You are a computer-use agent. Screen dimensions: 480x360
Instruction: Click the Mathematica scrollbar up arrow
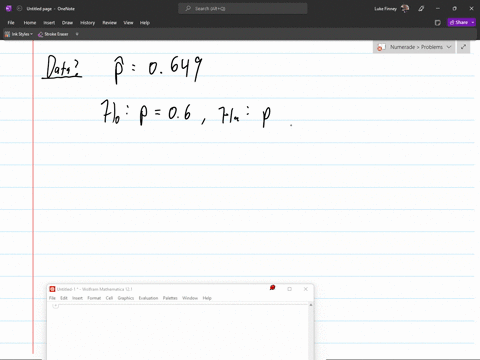(311, 305)
